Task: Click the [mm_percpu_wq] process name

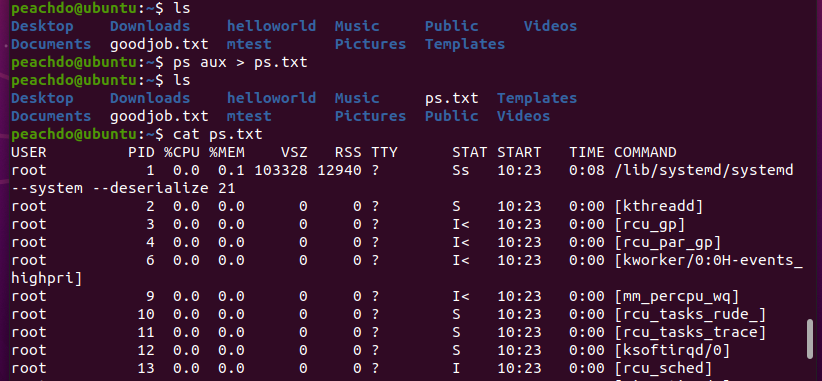Action: tap(677, 297)
